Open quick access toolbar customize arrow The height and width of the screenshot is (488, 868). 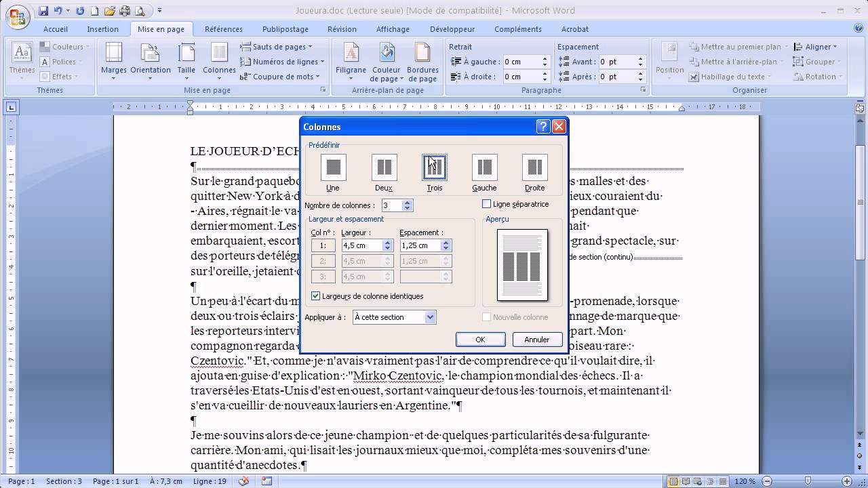click(x=160, y=11)
